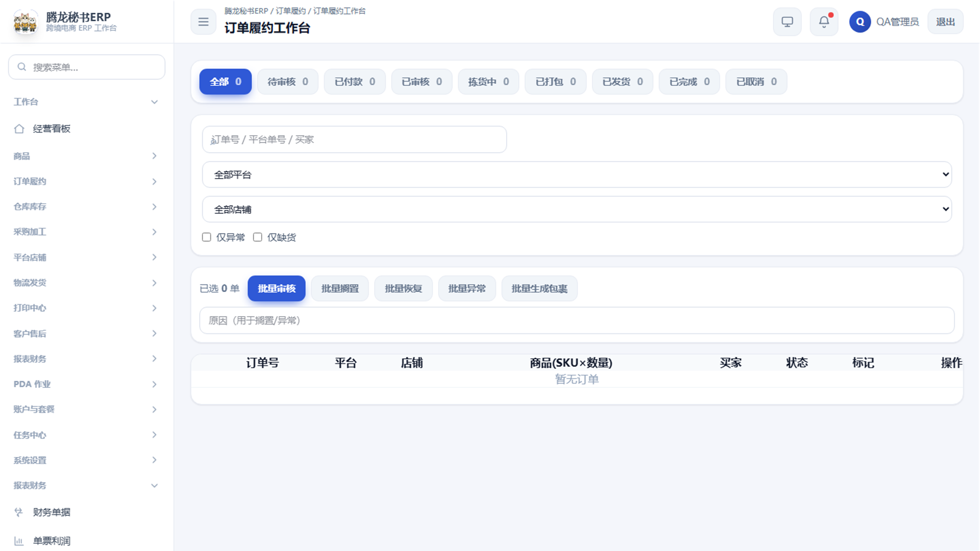Click the QA管理员 avatar icon
The width and height of the screenshot is (980, 551).
click(860, 22)
